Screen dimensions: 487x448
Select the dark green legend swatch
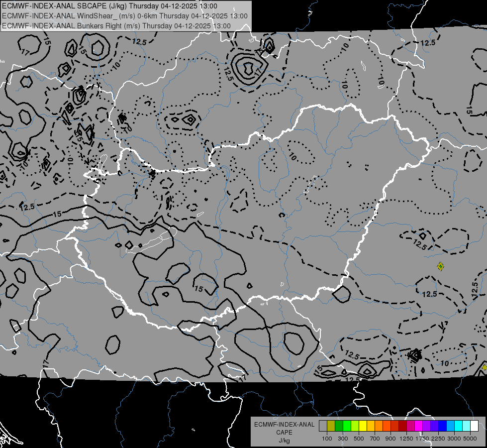coord(339,426)
